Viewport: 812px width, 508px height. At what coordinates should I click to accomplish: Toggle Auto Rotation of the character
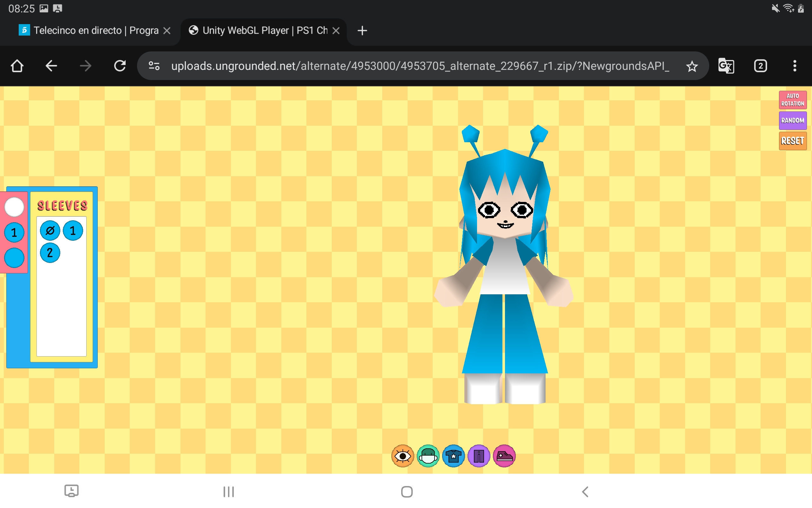[x=793, y=100]
